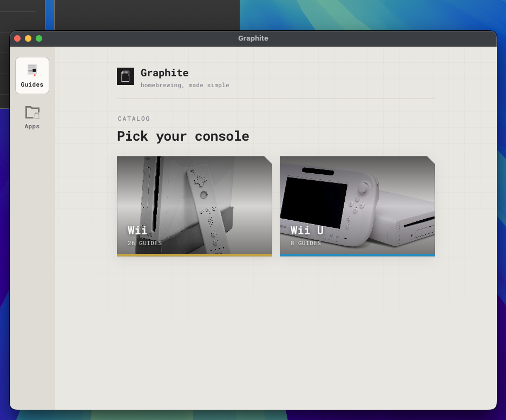
Task: Click the Graphite app name heading
Action: (x=165, y=73)
